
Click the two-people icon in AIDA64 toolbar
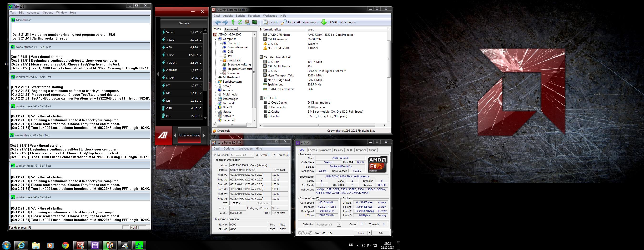tap(247, 22)
